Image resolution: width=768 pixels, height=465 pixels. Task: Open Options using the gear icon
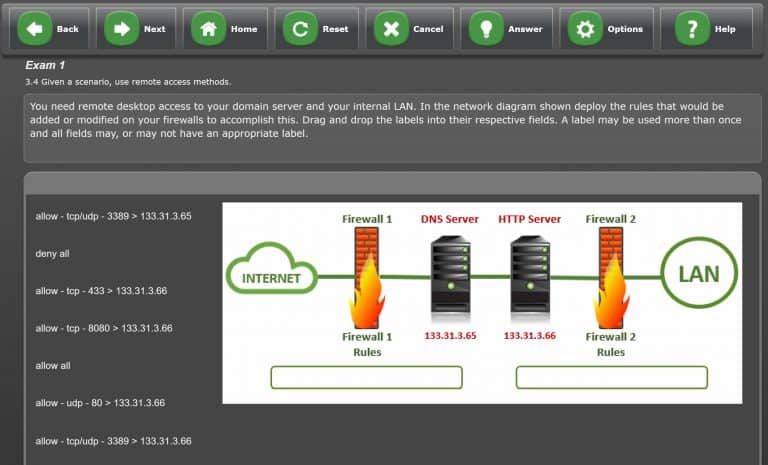point(585,29)
